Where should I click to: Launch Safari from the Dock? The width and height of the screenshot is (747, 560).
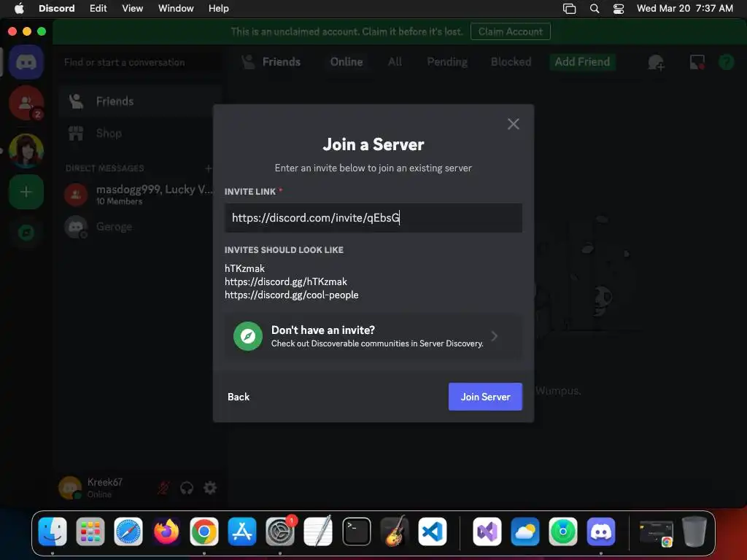pyautogui.click(x=128, y=532)
